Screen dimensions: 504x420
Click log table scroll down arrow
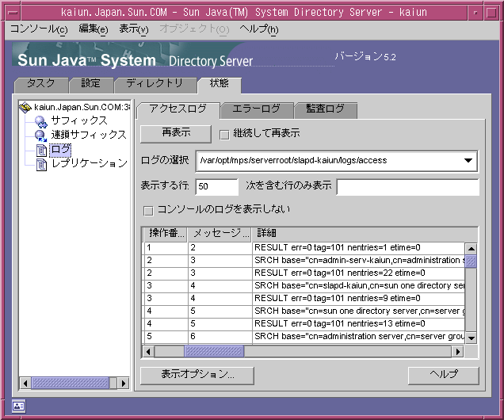click(x=472, y=338)
